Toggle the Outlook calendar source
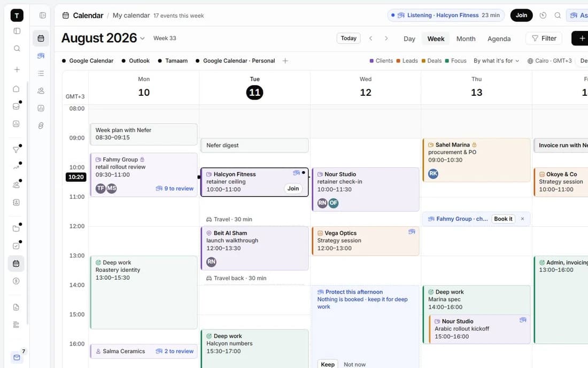The width and height of the screenshot is (588, 368). tap(135, 61)
